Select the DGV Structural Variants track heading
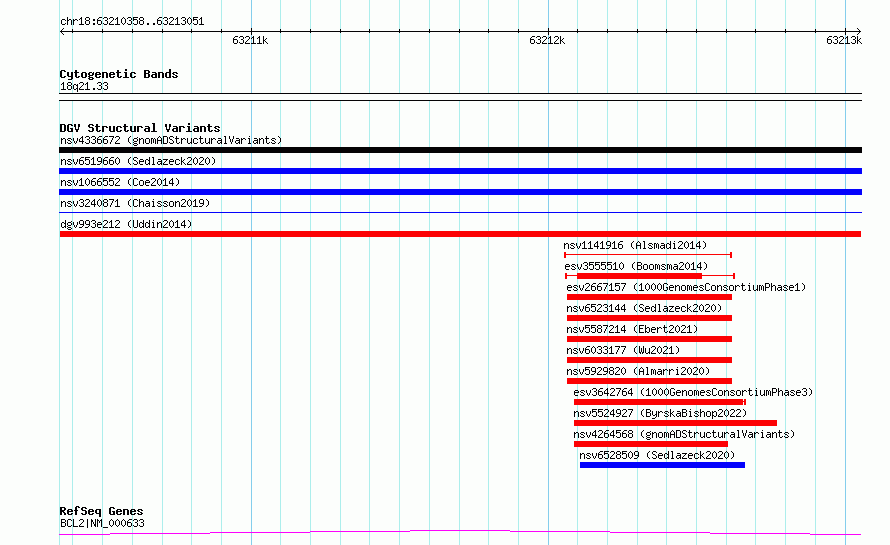The image size is (890, 545). pyautogui.click(x=140, y=128)
